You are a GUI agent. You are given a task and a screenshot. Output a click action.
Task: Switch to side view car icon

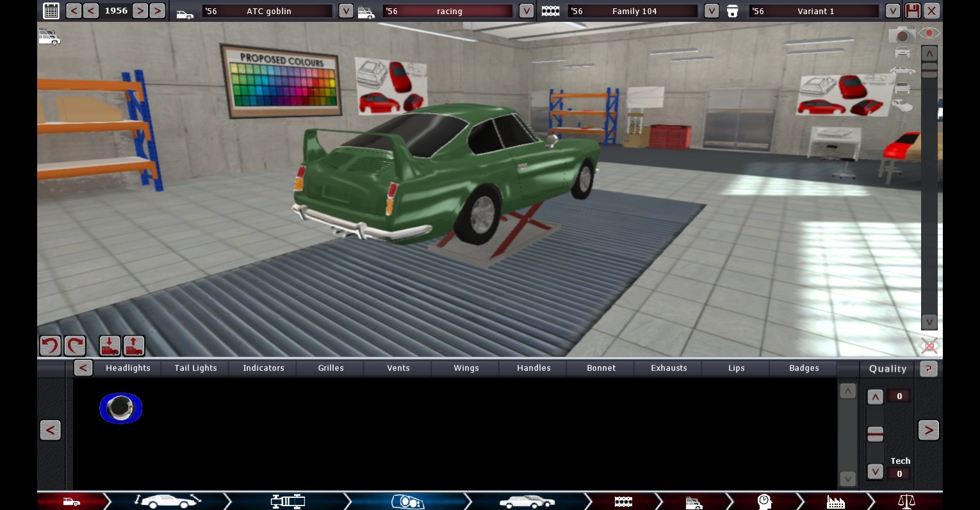coord(902,70)
